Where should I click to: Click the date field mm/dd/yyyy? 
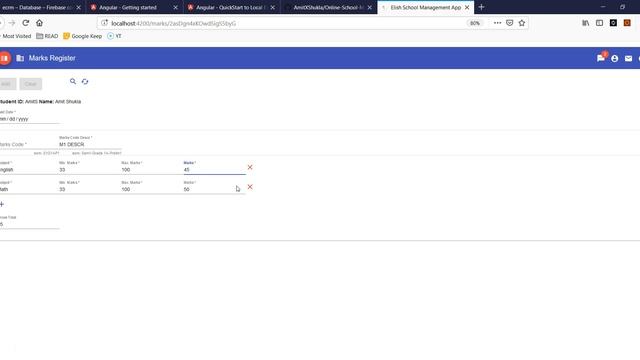[x=29, y=119]
